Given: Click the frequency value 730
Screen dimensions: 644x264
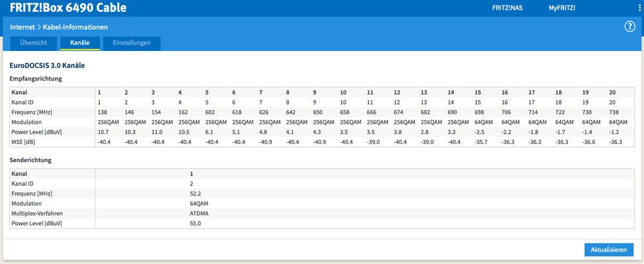Looking at the screenshot, I should coord(587,112).
